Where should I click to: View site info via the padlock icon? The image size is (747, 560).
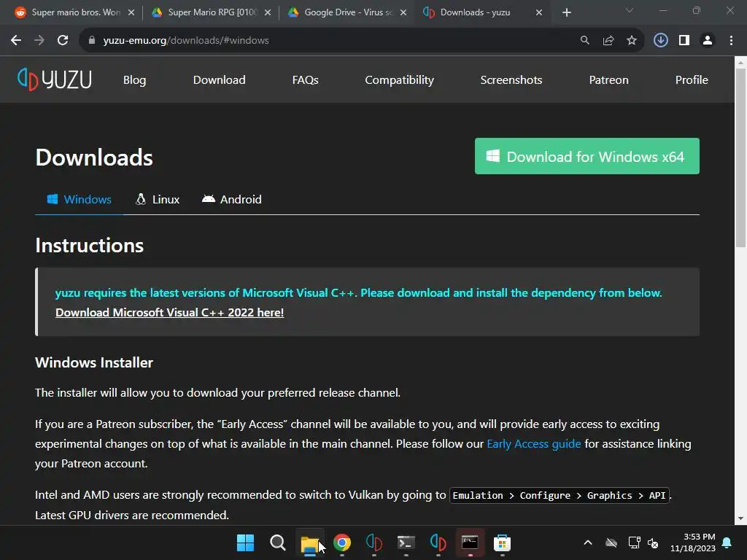pos(91,41)
